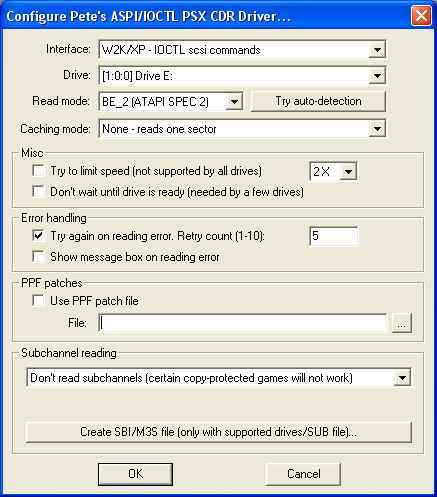Open the 2X speed limit dropdown
This screenshot has width=437, height=497.
click(348, 172)
